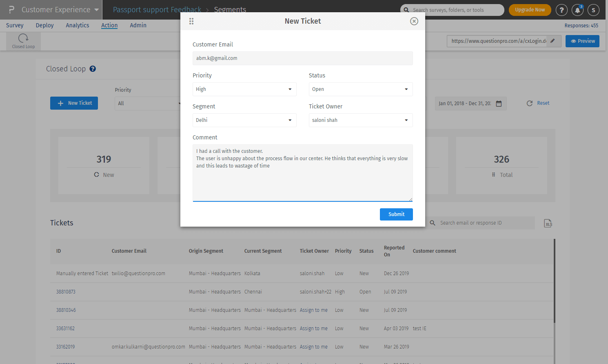Click the drag handle dots on New Ticket dialog

tap(191, 21)
